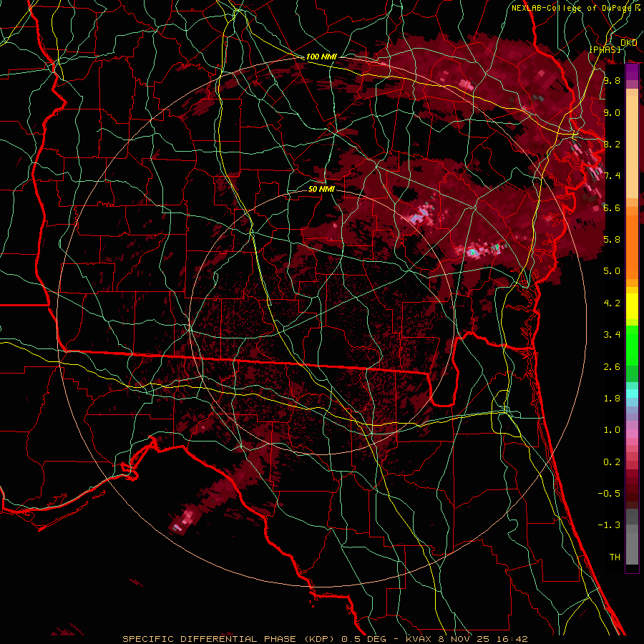Viewport: 644px width, 644px height.
Task: Click the -0.5 scale value
Action: pyautogui.click(x=609, y=494)
